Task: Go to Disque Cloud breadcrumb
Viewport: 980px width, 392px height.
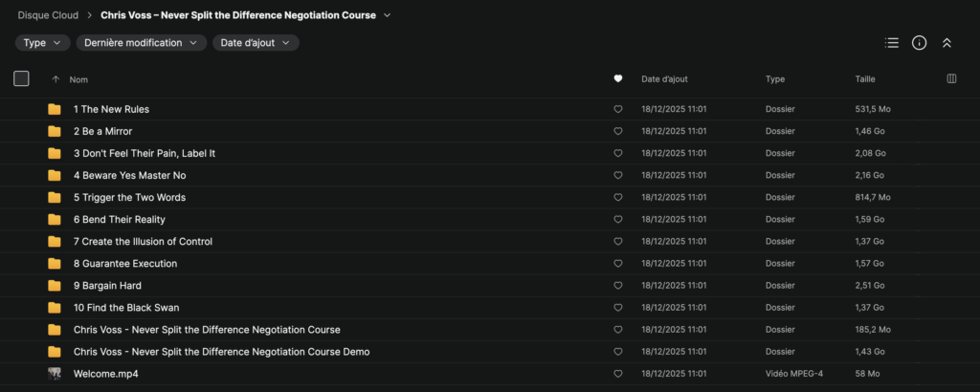Action: [x=48, y=15]
